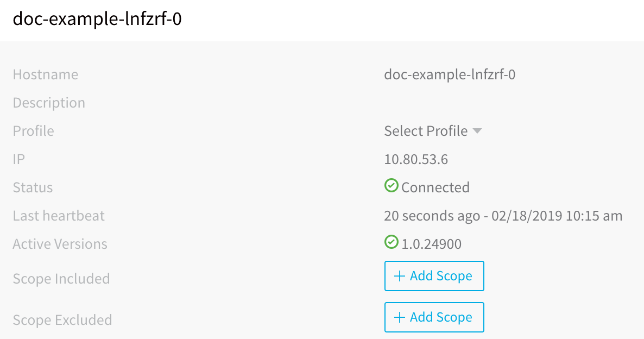The height and width of the screenshot is (339, 644).
Task: Add Scope for Scope Excluded
Action: point(434,317)
